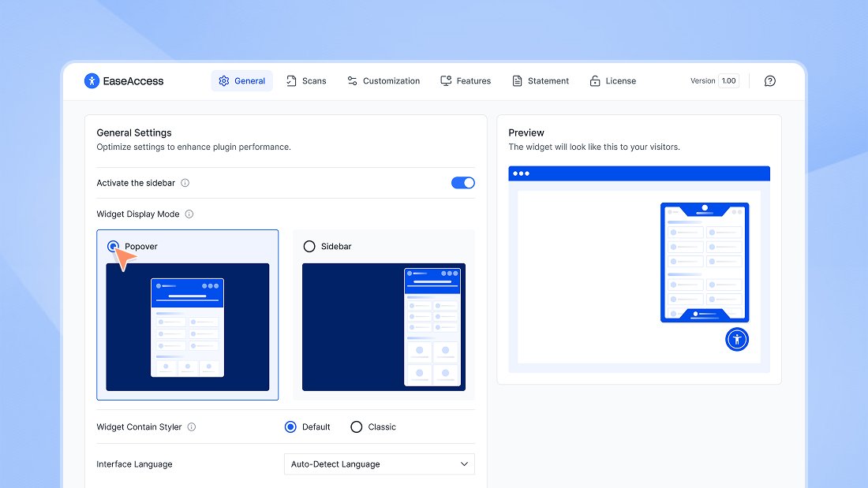
Task: Switch to the Scans tab
Action: (306, 80)
